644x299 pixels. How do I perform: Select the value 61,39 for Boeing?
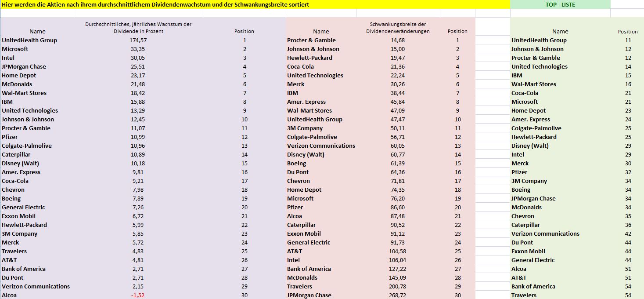[398, 163]
